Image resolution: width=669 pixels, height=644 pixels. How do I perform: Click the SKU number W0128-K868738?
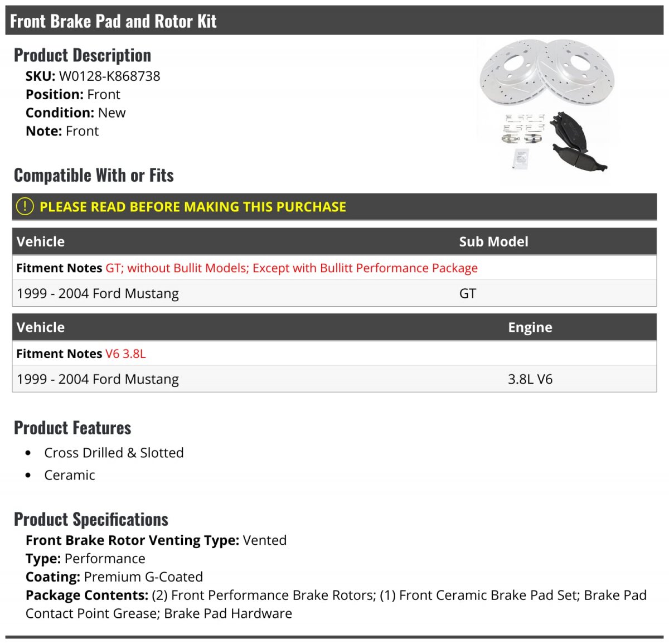[x=110, y=76]
